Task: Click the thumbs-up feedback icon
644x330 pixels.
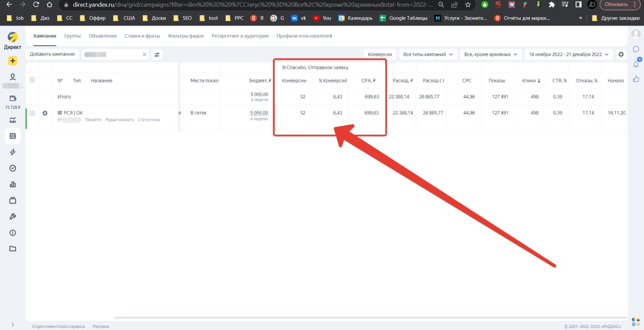Action: tap(636, 79)
